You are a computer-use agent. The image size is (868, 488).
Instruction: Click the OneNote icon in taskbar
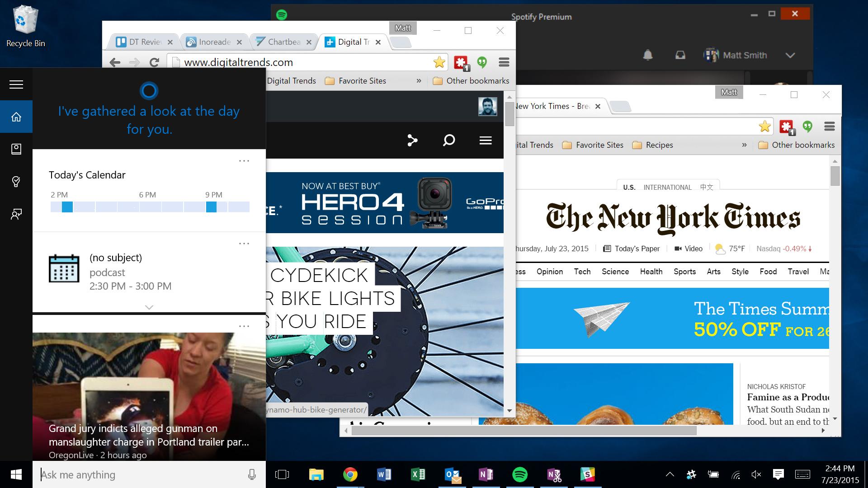[x=485, y=474]
